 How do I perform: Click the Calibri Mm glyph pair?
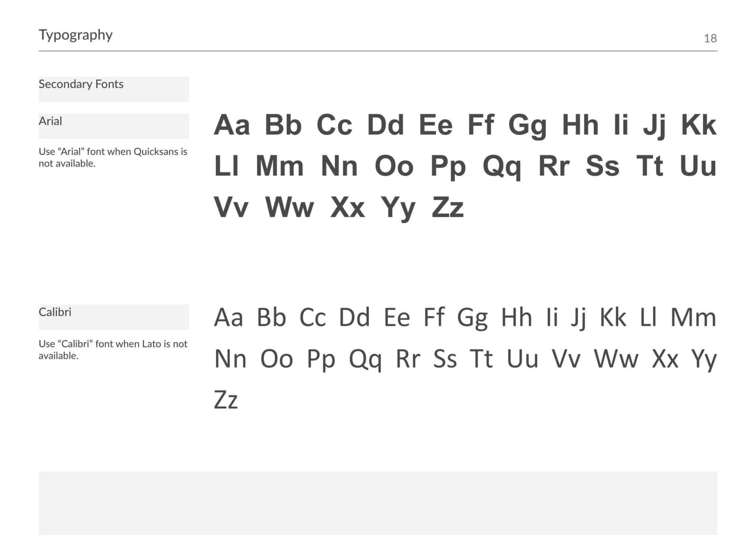pos(693,317)
